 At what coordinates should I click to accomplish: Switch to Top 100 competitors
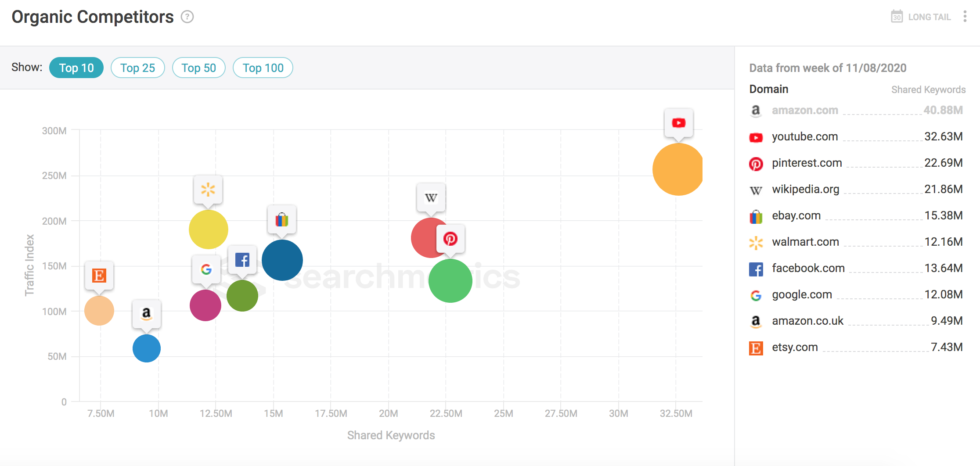(x=263, y=68)
